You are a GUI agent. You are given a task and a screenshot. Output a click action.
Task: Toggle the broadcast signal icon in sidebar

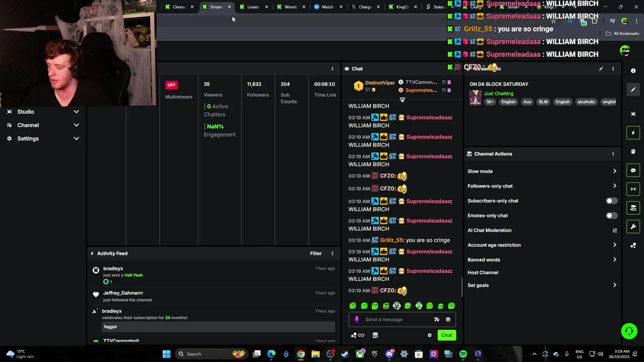tap(633, 189)
